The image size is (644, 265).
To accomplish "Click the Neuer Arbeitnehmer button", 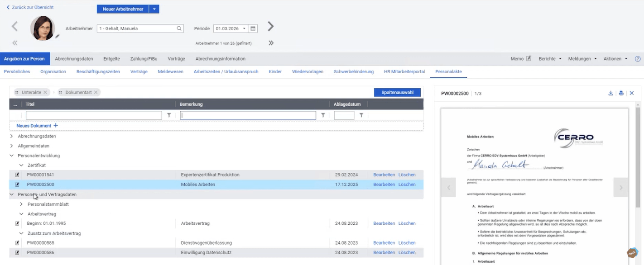I will (122, 9).
